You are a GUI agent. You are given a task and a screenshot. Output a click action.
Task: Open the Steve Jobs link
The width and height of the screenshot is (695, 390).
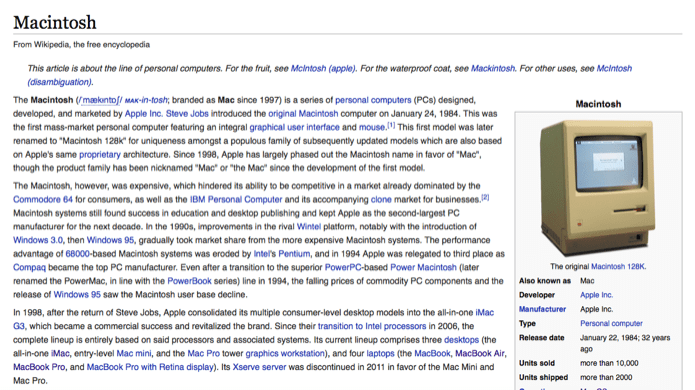click(x=187, y=114)
